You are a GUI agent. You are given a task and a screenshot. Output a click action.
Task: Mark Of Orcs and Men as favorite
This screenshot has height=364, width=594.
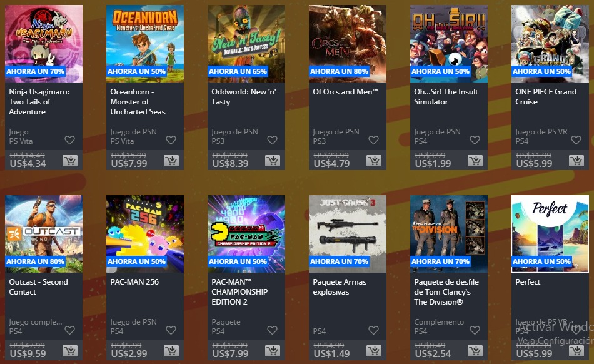[374, 140]
